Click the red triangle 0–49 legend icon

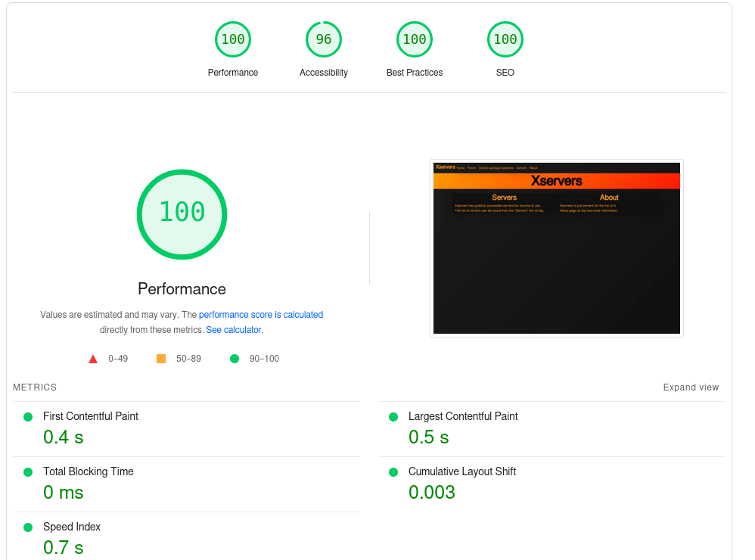coord(93,359)
